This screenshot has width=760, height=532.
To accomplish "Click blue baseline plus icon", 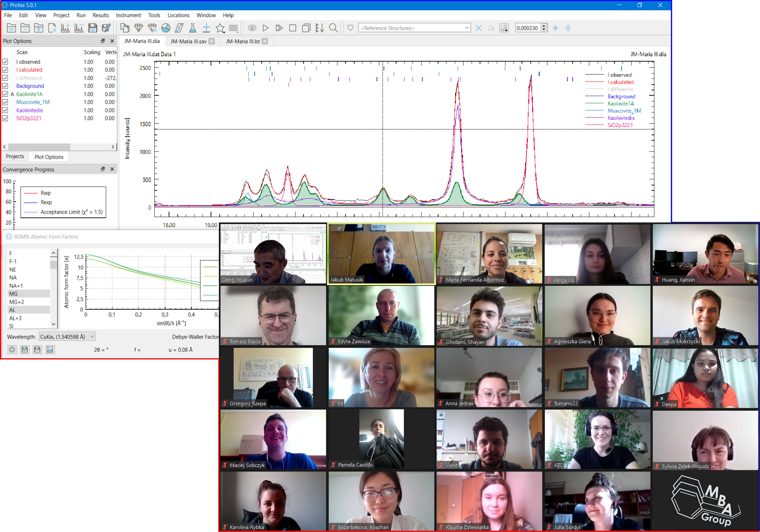I will [206, 28].
